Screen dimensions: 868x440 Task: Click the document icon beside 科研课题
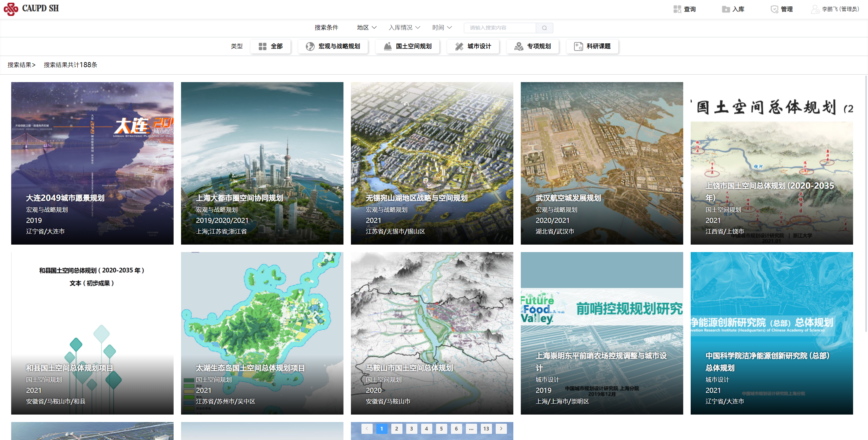(x=578, y=46)
